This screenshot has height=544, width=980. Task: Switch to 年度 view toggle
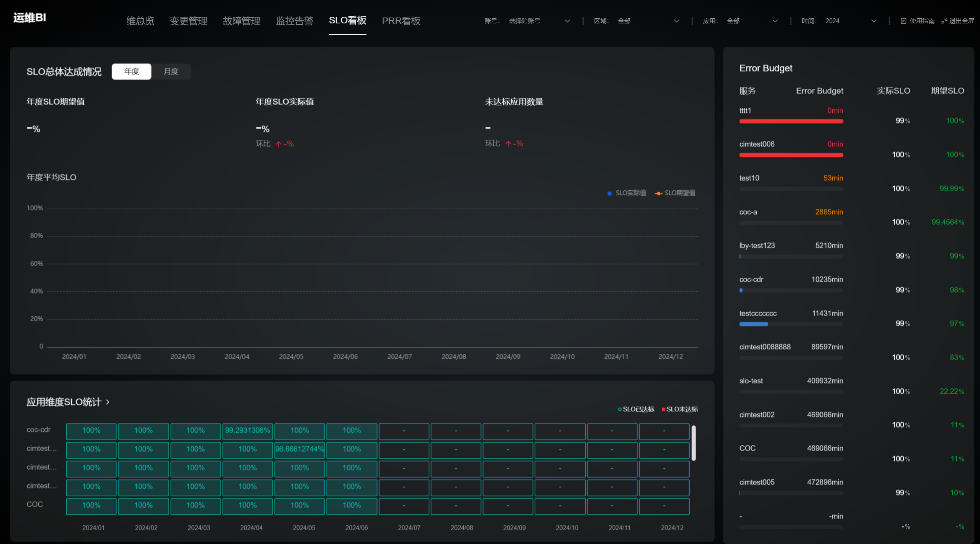[131, 72]
